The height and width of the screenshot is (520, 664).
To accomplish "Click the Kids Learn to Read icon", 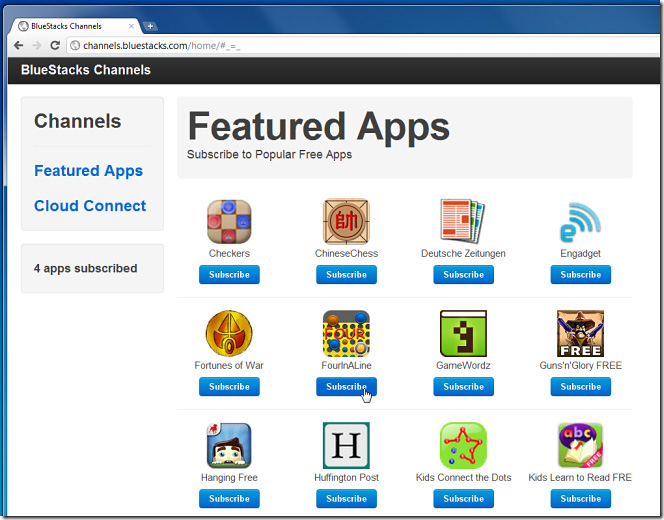I will click(581, 445).
